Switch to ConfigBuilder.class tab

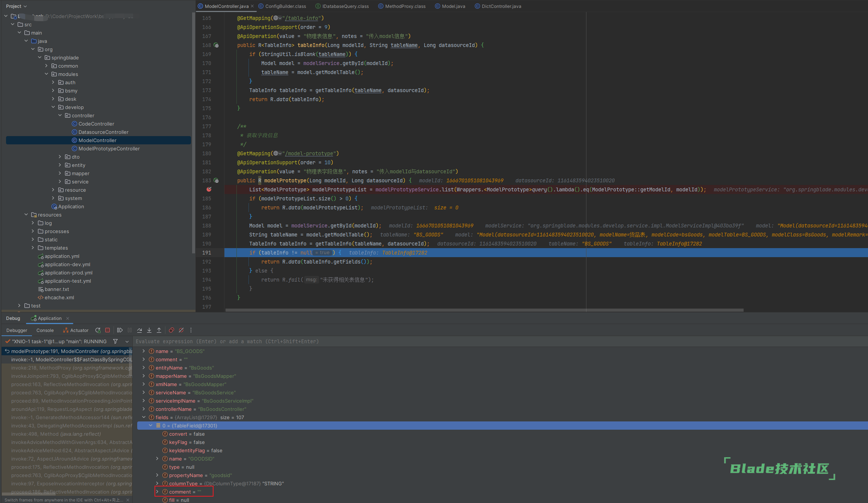pos(282,6)
